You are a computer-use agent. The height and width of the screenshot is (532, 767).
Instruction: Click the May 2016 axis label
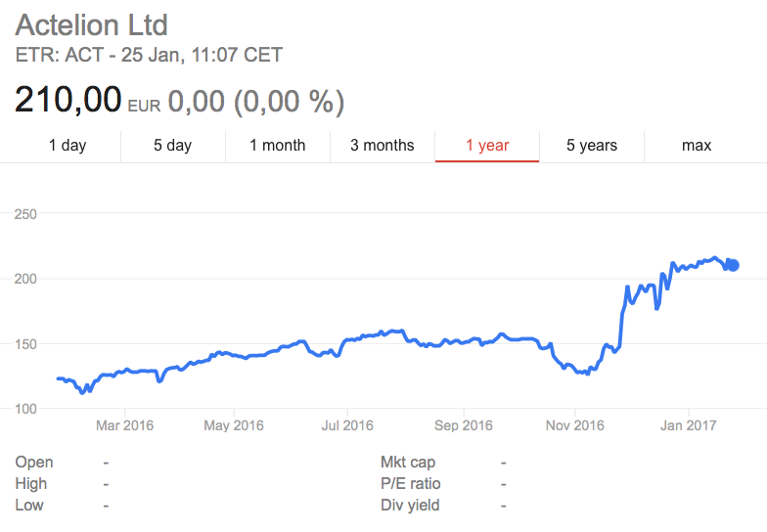click(234, 425)
